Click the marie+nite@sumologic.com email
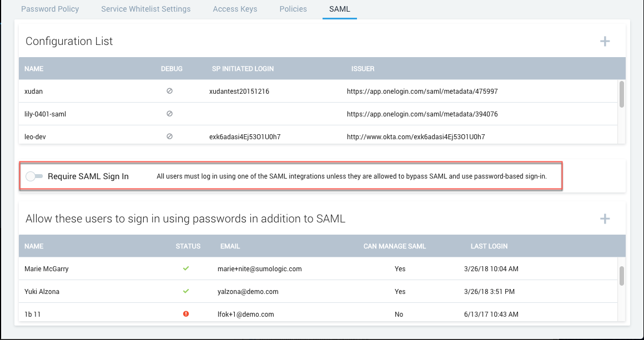Viewport: 644px width, 340px height. [259, 269]
